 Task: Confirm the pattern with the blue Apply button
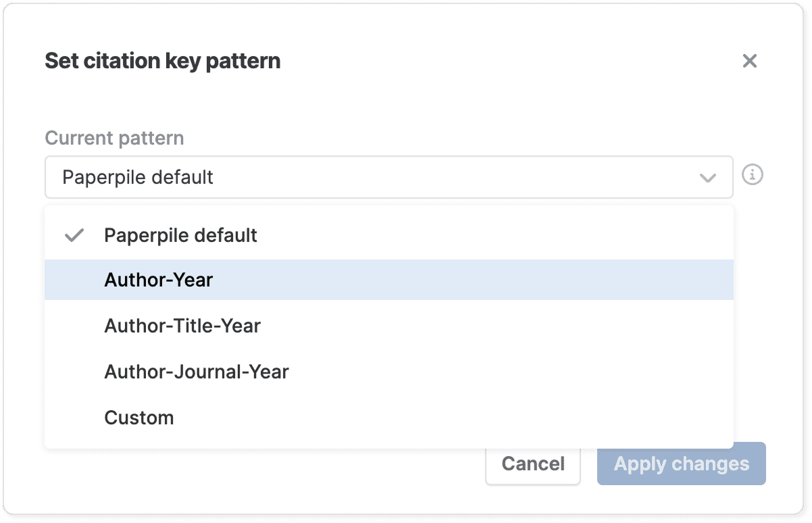tap(681, 464)
